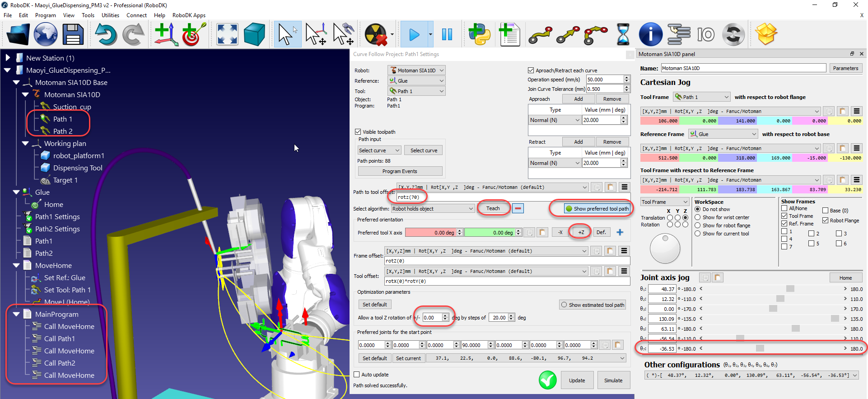The width and height of the screenshot is (868, 399).
Task: Click the Teach button
Action: [493, 208]
